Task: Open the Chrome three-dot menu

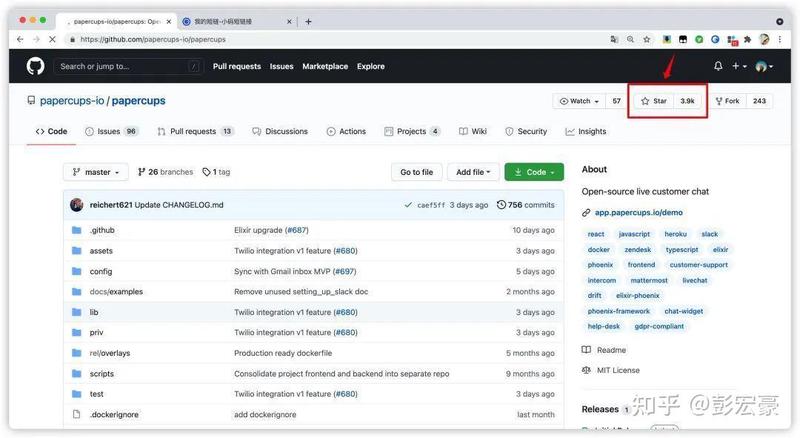Action: [780, 39]
